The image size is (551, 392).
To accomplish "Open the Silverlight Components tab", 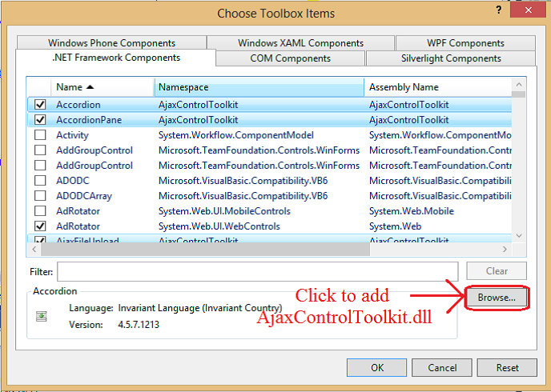I will [451, 58].
